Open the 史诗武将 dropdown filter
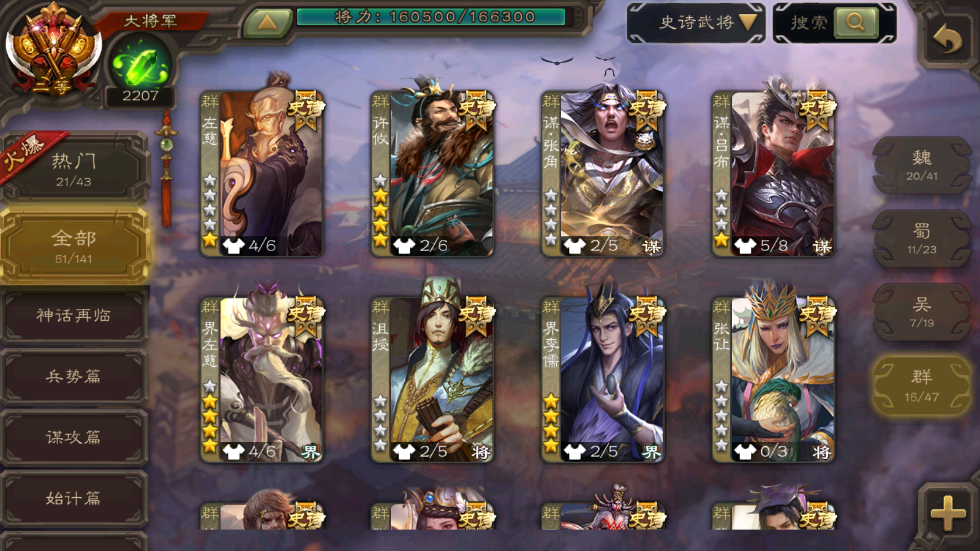The height and width of the screenshot is (551, 980). 696,23
